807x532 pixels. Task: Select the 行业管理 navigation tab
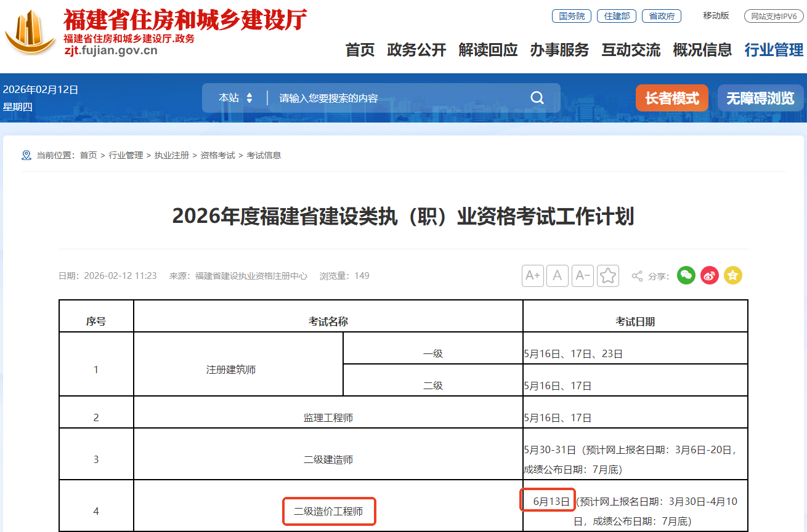coord(773,50)
